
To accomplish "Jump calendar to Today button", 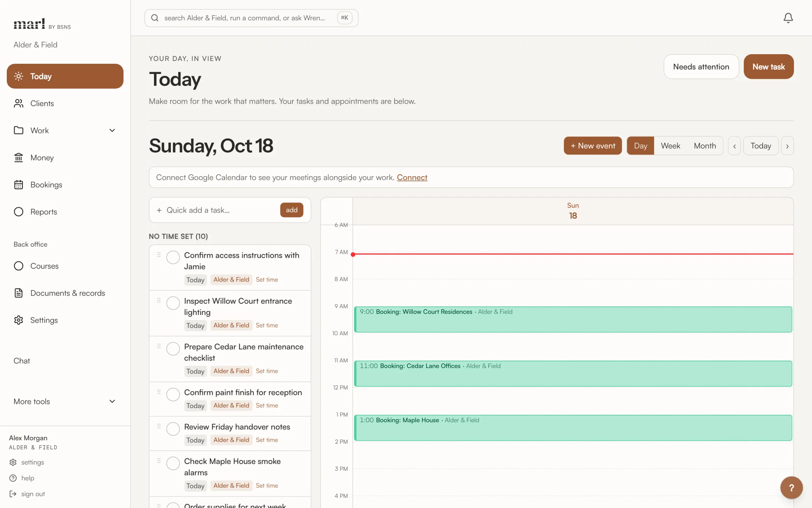I will pyautogui.click(x=761, y=146).
